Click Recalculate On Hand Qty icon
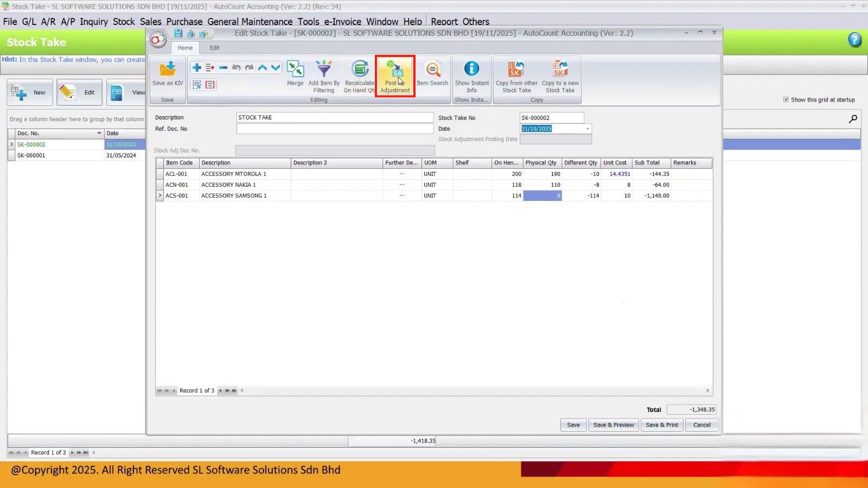 359,71
